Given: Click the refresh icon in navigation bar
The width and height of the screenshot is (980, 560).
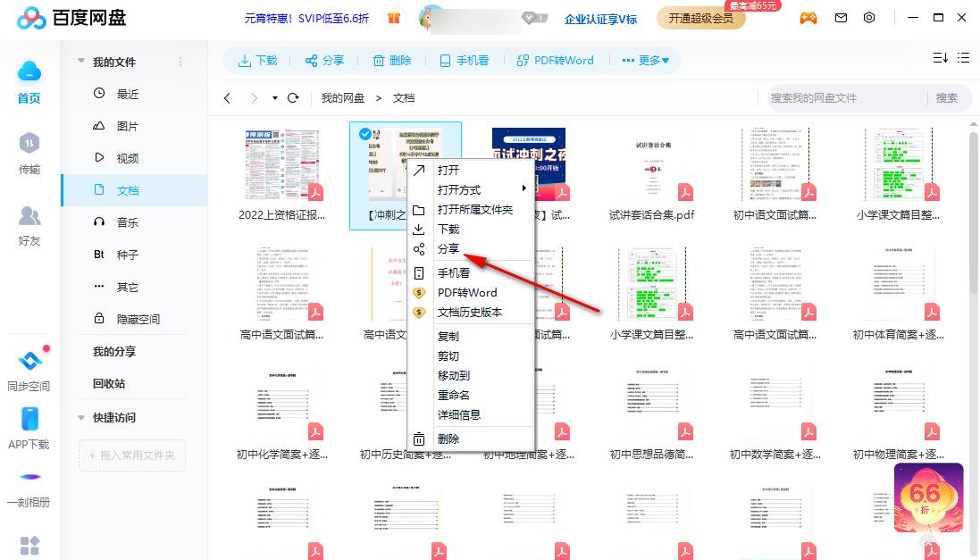Looking at the screenshot, I should pos(293,97).
